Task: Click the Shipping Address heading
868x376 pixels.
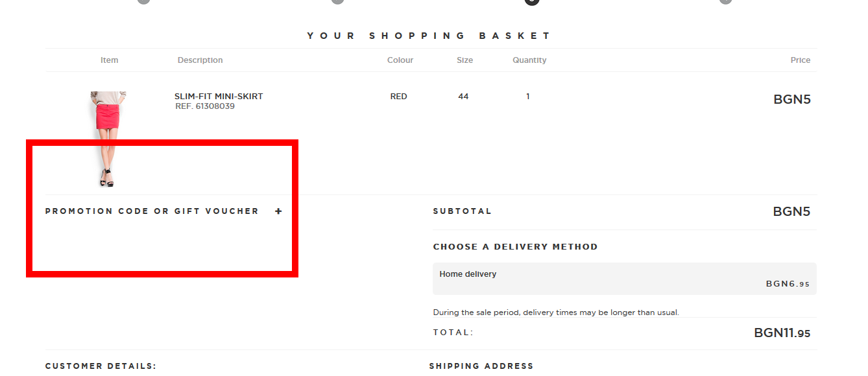Action: click(481, 366)
